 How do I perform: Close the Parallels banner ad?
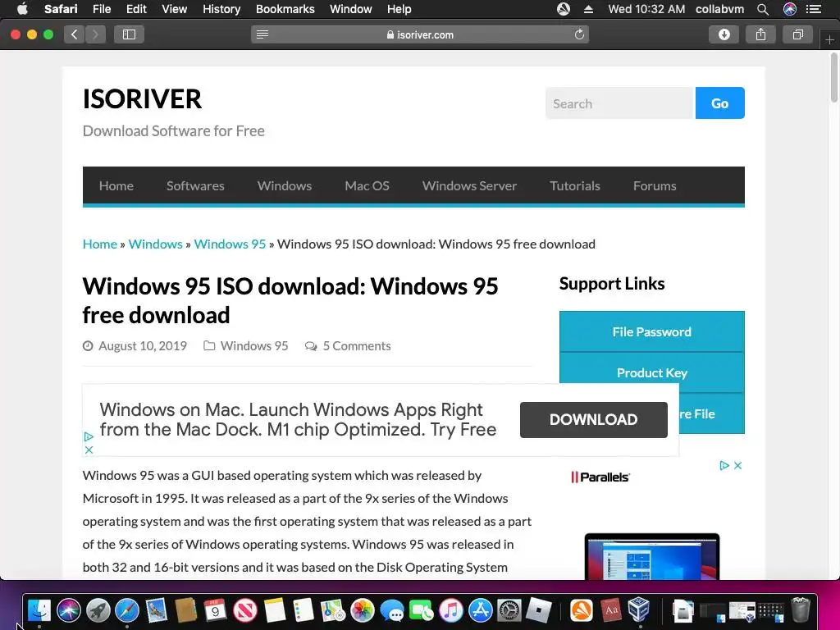pos(89,450)
